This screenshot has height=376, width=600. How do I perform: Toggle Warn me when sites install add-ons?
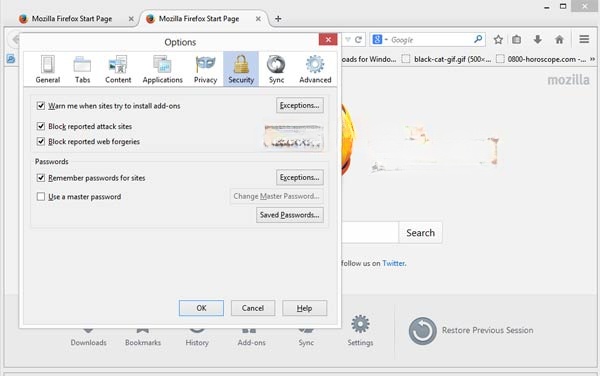tap(41, 106)
